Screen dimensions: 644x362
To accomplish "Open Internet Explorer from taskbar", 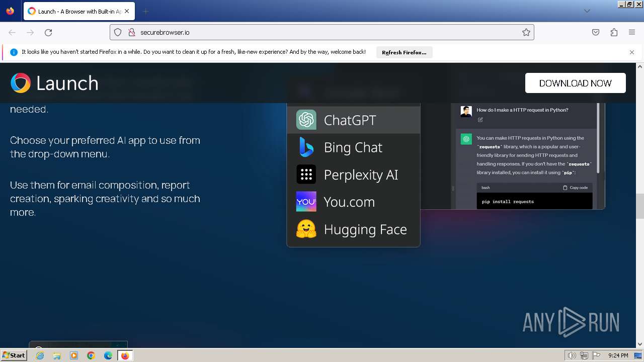I will point(40,355).
